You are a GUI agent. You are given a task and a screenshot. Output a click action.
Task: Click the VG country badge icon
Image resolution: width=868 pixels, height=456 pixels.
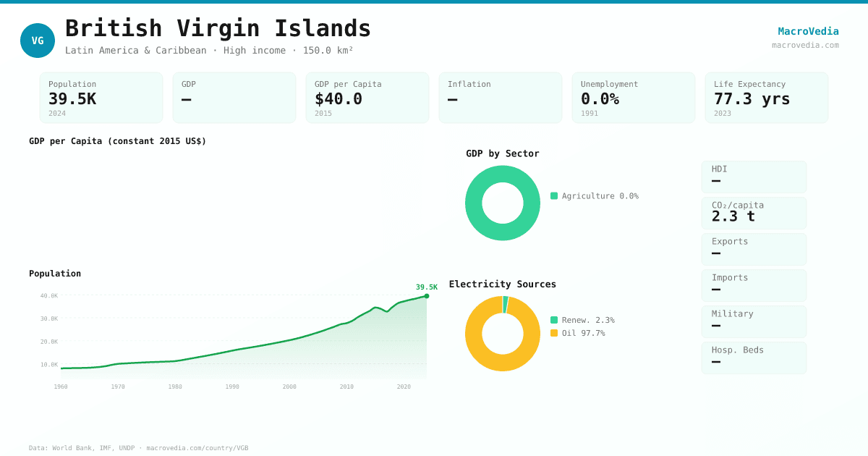(x=38, y=41)
